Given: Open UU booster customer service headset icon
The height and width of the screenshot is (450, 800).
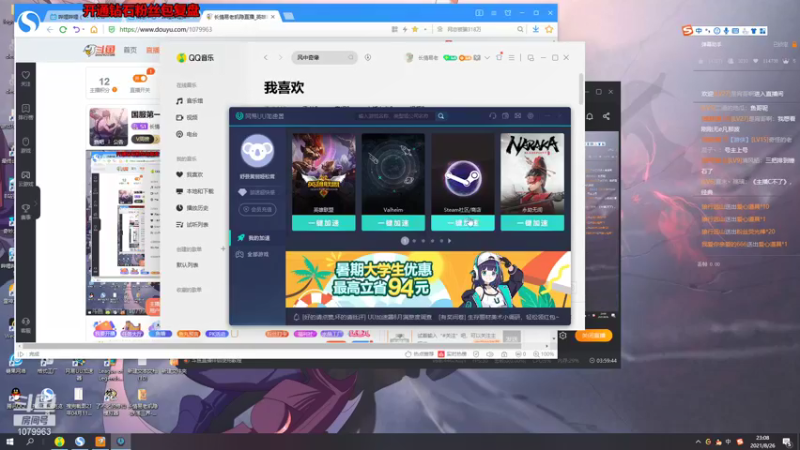Looking at the screenshot, I should 492,116.
